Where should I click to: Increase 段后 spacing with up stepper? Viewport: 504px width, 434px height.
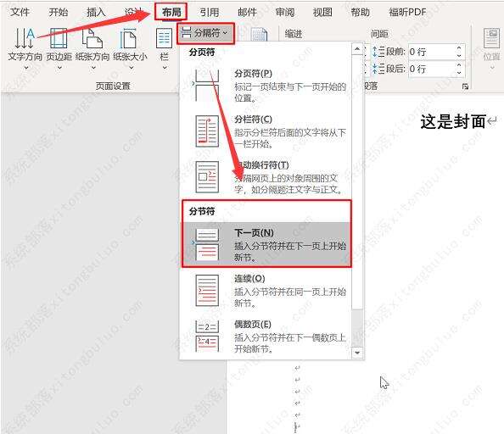459,65
